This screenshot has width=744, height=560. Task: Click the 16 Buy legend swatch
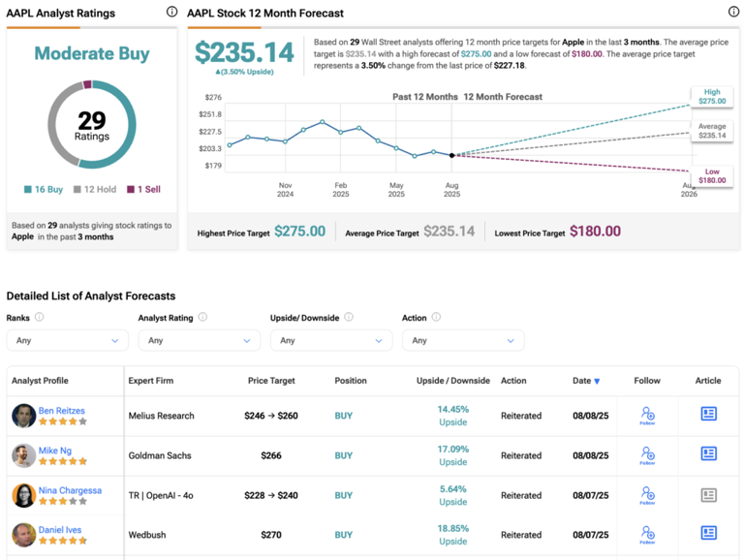(28, 189)
